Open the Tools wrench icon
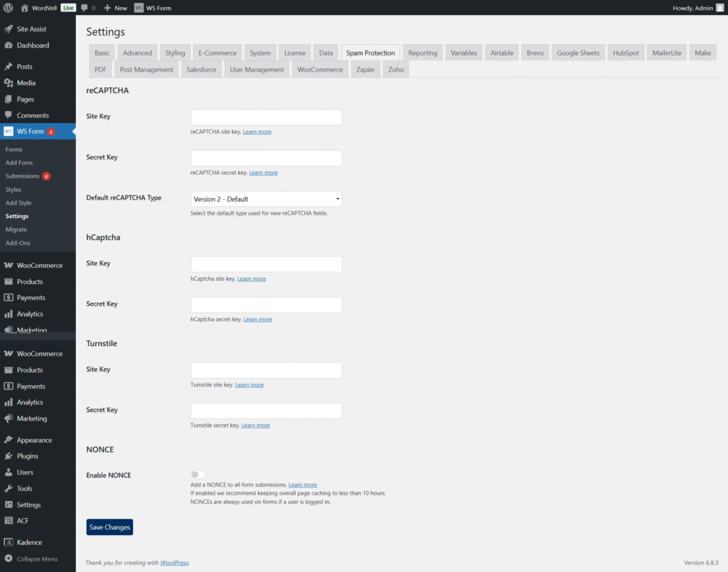The image size is (728, 572). (x=9, y=489)
